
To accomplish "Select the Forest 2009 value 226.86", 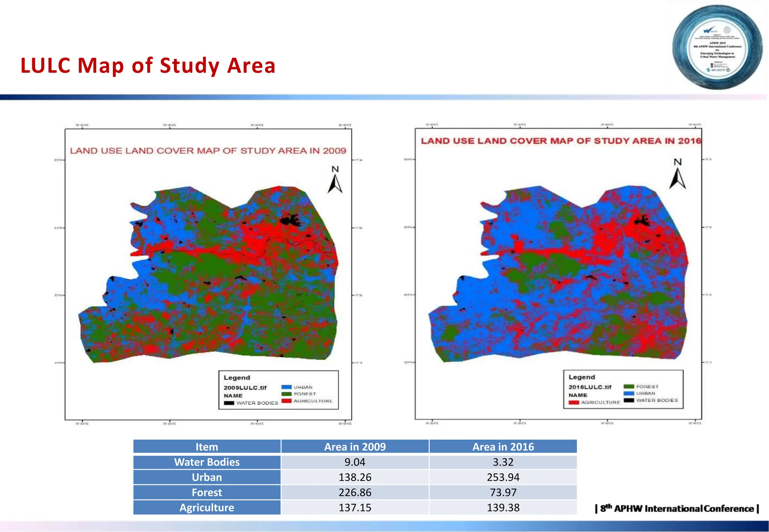I will tap(355, 492).
